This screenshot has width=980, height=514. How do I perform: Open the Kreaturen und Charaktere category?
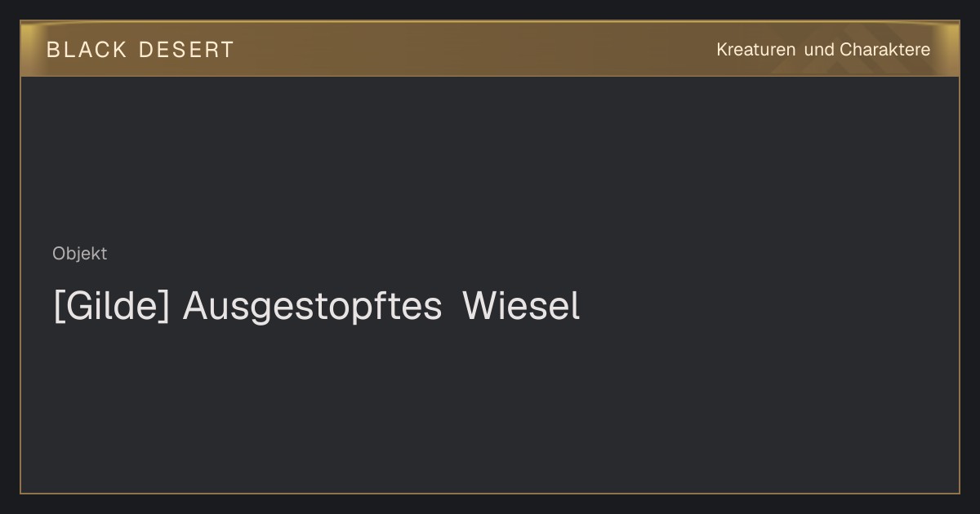click(x=823, y=50)
